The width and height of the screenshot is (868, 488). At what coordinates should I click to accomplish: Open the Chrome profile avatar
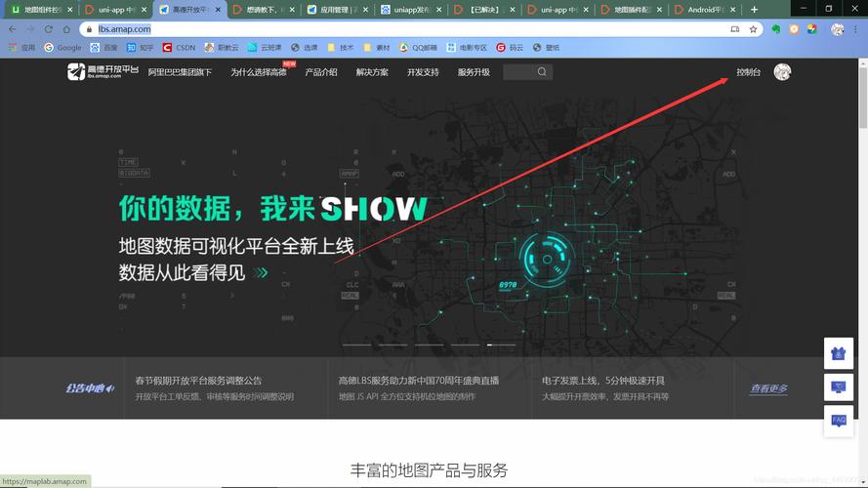(x=837, y=29)
